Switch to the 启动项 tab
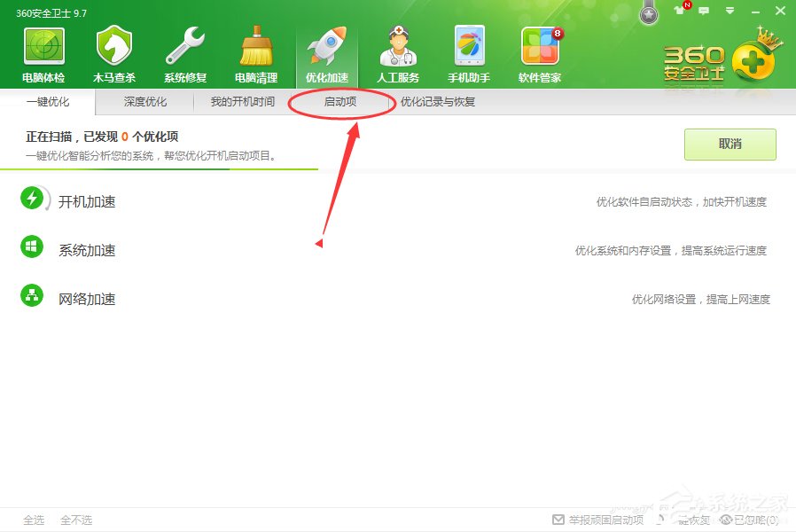The width and height of the screenshot is (796, 532). (x=341, y=102)
